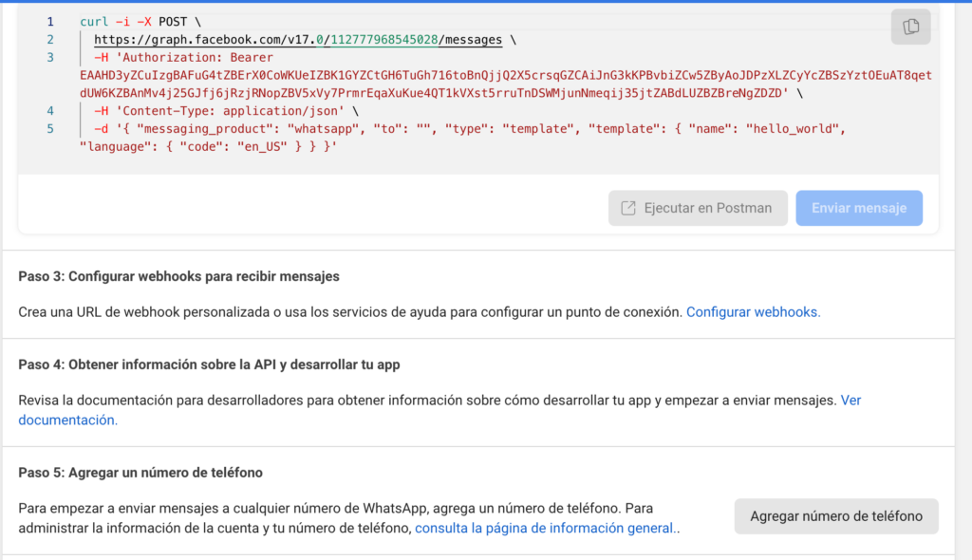
Task: Select line number 3 in the gutter
Action: pos(50,58)
